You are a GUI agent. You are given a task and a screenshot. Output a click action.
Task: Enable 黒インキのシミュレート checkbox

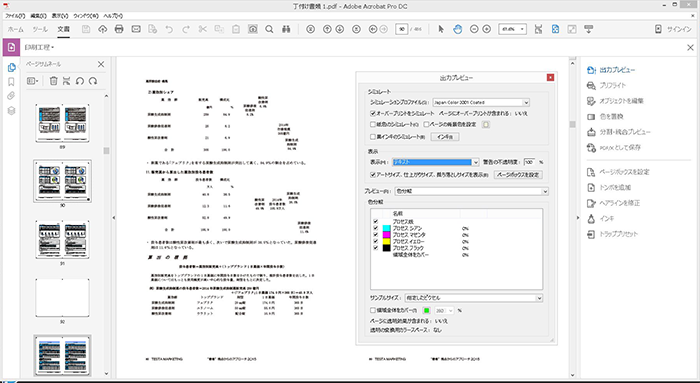pyautogui.click(x=373, y=137)
